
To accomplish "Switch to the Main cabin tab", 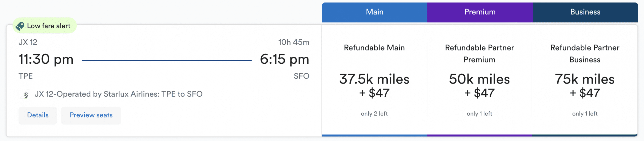I will click(375, 12).
